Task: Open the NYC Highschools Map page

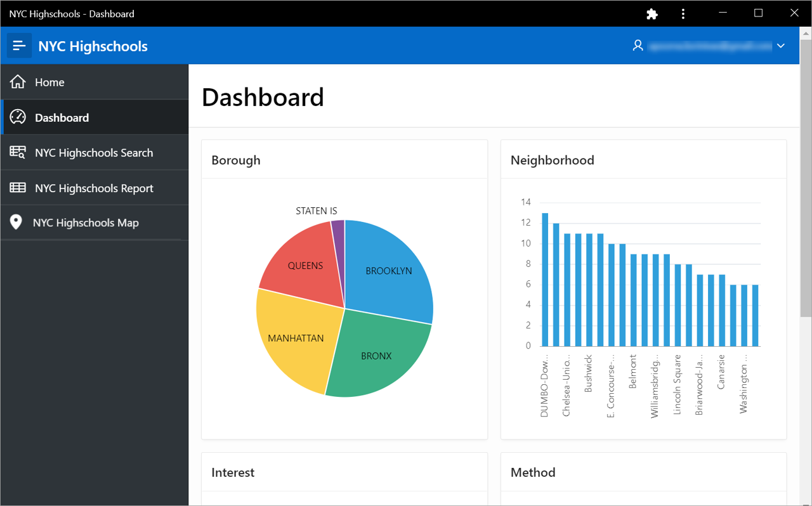Action: 86,223
